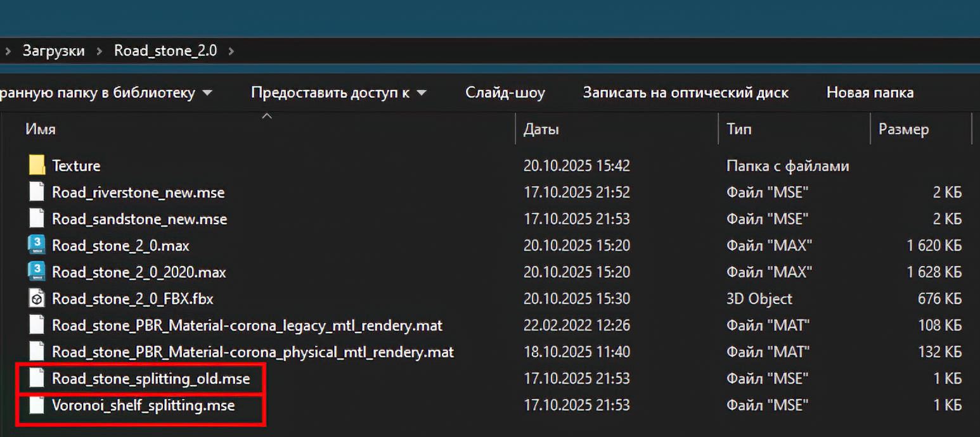The image size is (980, 437).
Task: Click the 3ds Max icon of Road_stone_2_0_2020.max
Action: [37, 272]
